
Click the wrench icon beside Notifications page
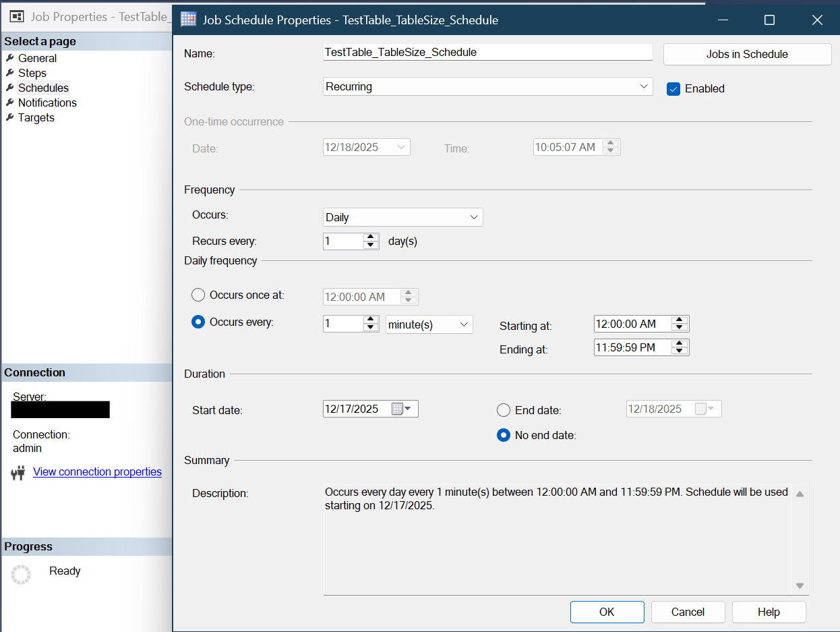coord(10,103)
